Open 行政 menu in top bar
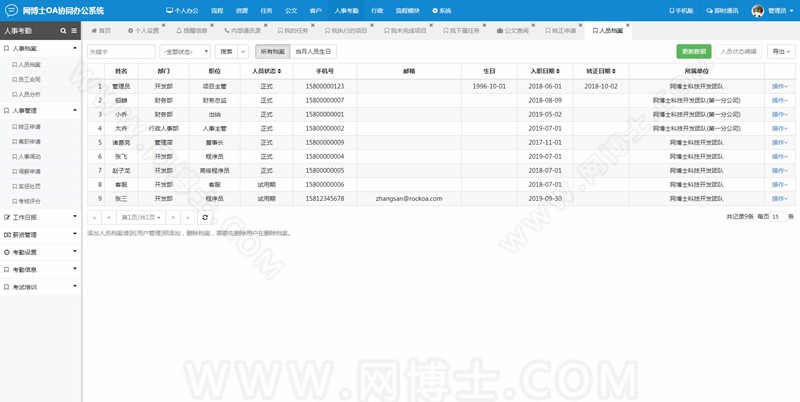Screen dimensions: 800x402 tap(377, 11)
